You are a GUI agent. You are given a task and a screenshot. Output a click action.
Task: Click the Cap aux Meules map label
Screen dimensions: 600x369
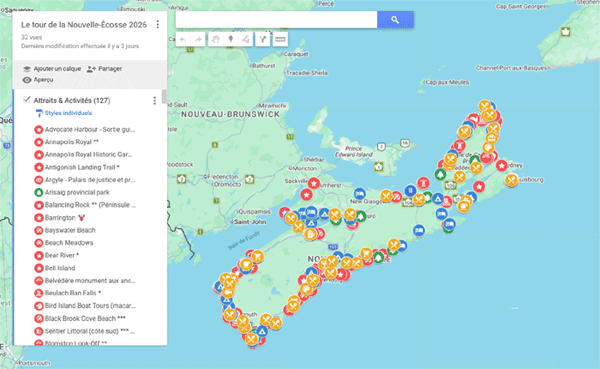coord(447,82)
